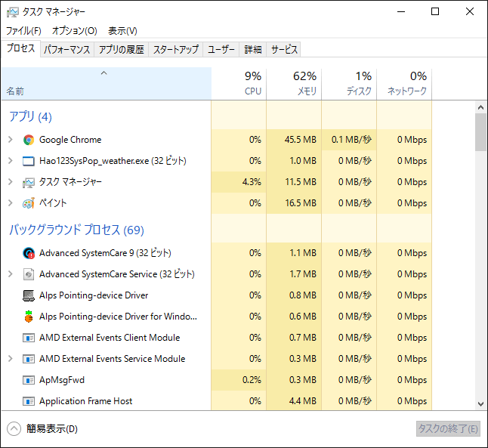
Task: Sort by the メモリ column header
Action: (294, 84)
